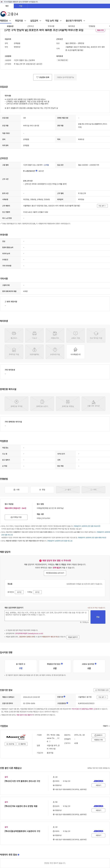Jump to the 근무조건 tab
Image resolution: width=110 pixels, height=868 pixels.
coord(31,26)
